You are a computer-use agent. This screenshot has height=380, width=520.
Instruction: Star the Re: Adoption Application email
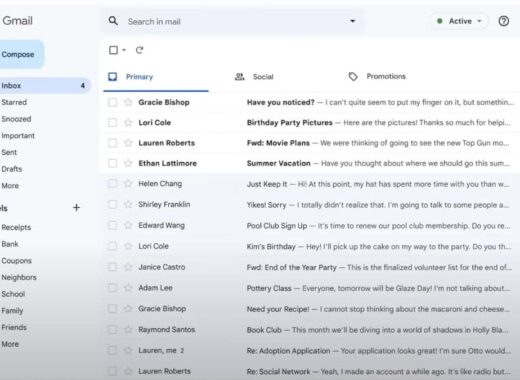[128, 350]
